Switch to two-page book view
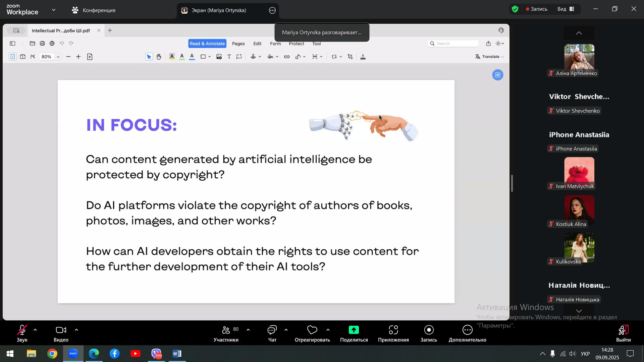644x362 pixels. point(22,57)
